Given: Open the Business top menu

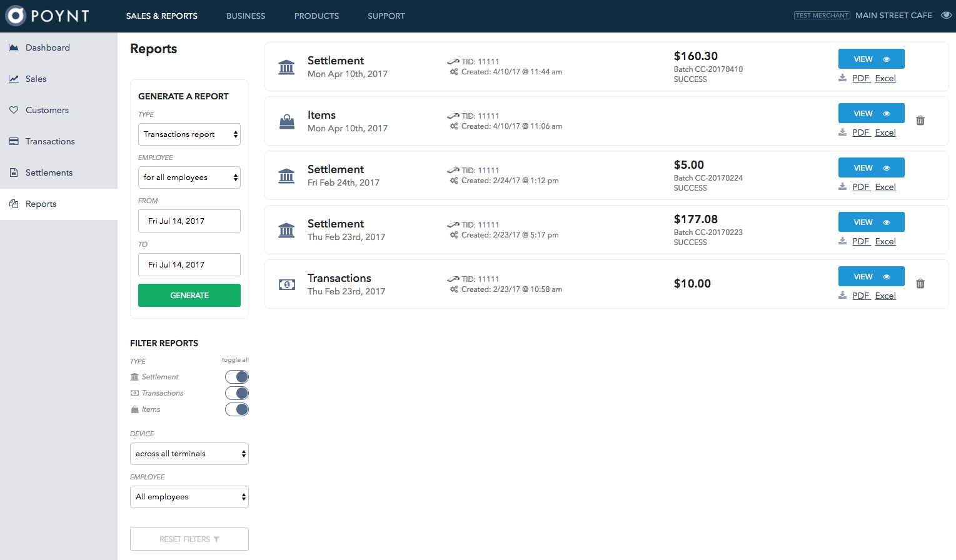Looking at the screenshot, I should (246, 16).
